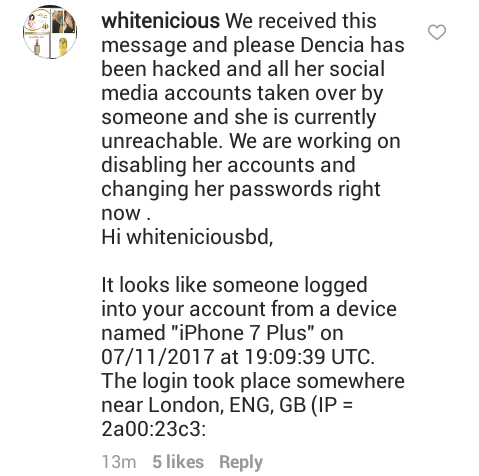The image size is (479, 476).
Task: Reply to this comment
Action: tap(241, 463)
